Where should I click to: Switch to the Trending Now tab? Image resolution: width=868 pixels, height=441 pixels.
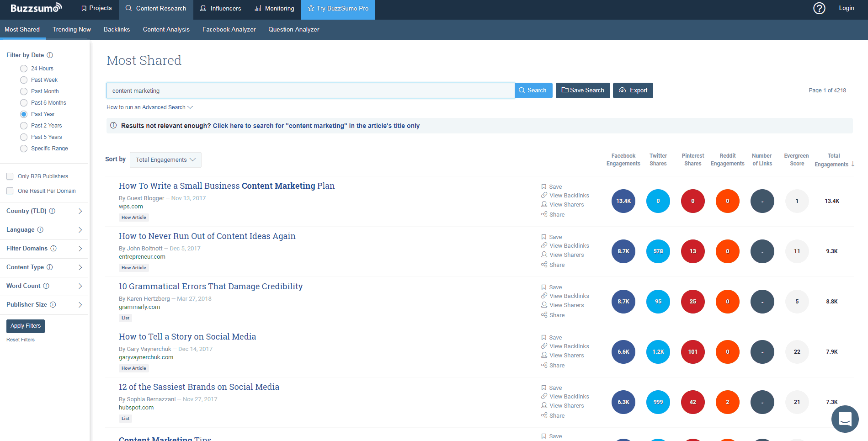pyautogui.click(x=72, y=29)
